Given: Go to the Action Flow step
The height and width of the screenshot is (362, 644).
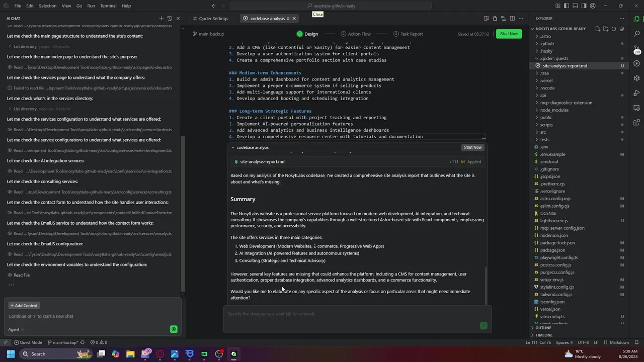Looking at the screenshot, I should 356,34.
